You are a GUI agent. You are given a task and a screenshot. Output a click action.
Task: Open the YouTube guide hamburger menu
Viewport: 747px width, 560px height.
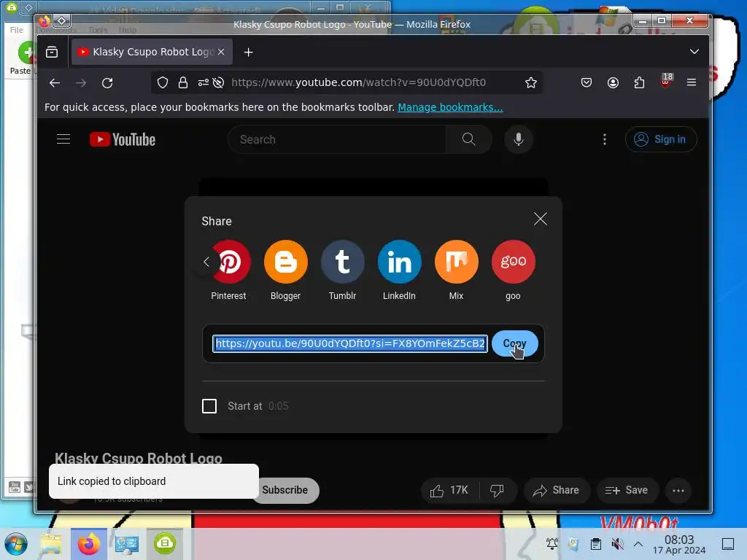(x=63, y=139)
